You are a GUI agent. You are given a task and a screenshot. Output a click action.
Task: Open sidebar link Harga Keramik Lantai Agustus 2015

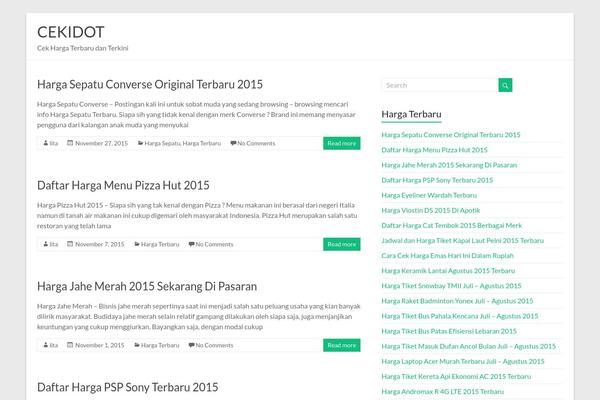[448, 271]
